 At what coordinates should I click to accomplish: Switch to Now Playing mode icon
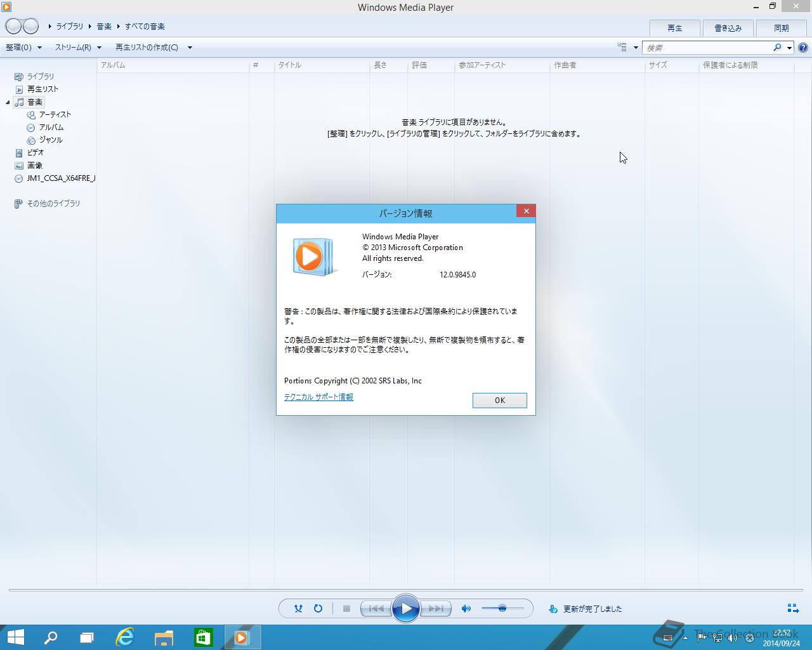793,608
